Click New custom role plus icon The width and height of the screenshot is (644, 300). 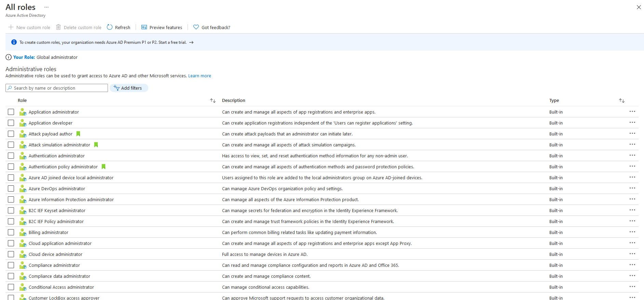pos(11,27)
